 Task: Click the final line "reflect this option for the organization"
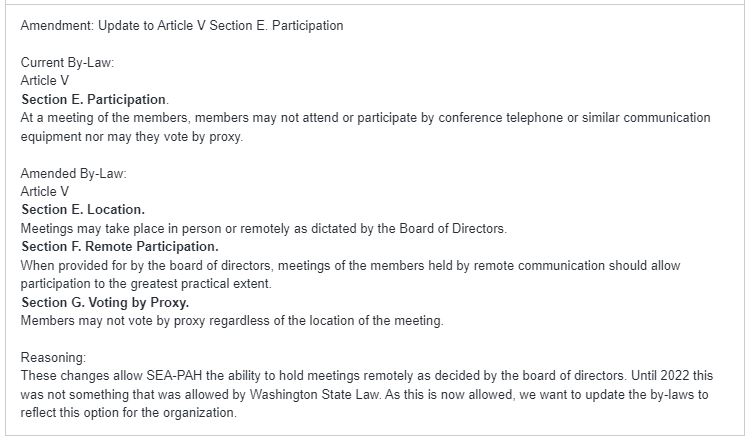coord(128,413)
